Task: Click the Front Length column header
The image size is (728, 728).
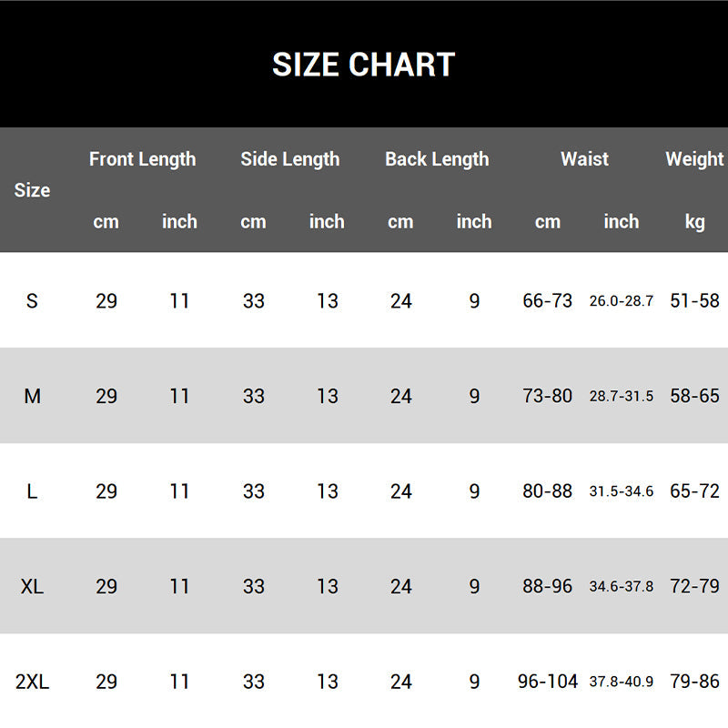Action: (142, 159)
